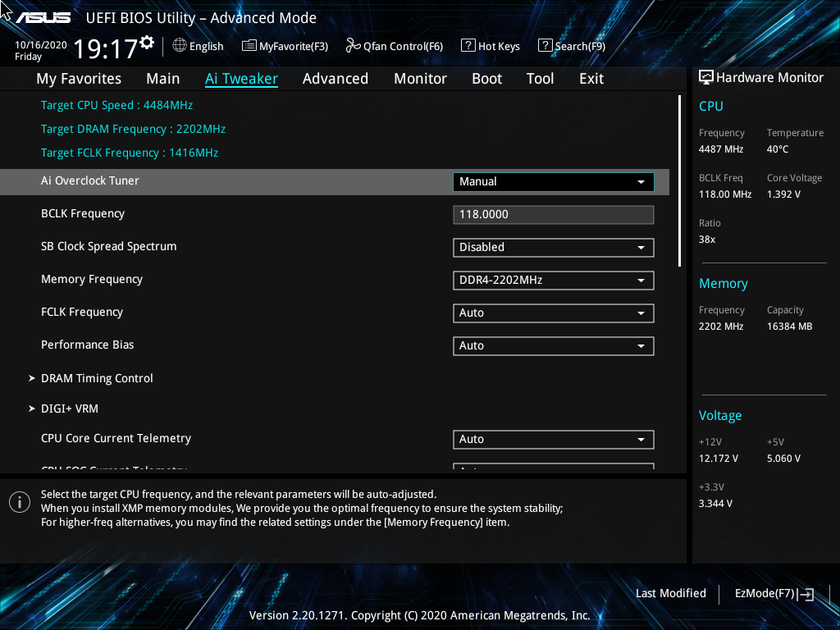Go to the Exit tab
Viewport: 840px width, 630px height.
coord(591,79)
